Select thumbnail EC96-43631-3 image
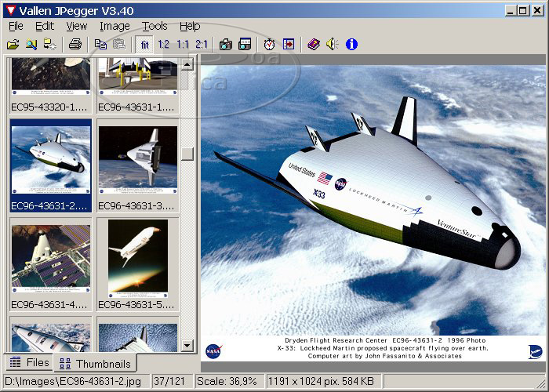This screenshot has width=549, height=392. [138, 162]
